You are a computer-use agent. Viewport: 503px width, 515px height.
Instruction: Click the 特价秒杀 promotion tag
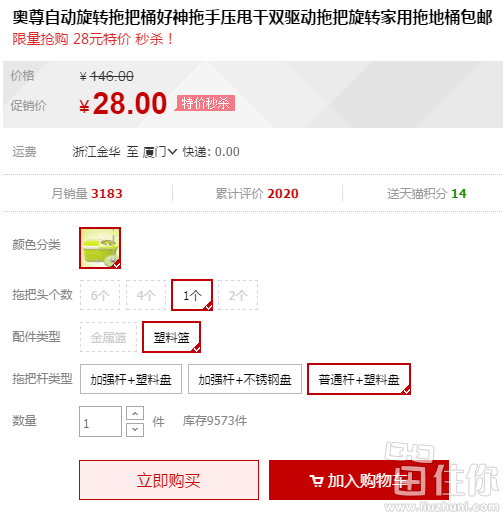206,103
